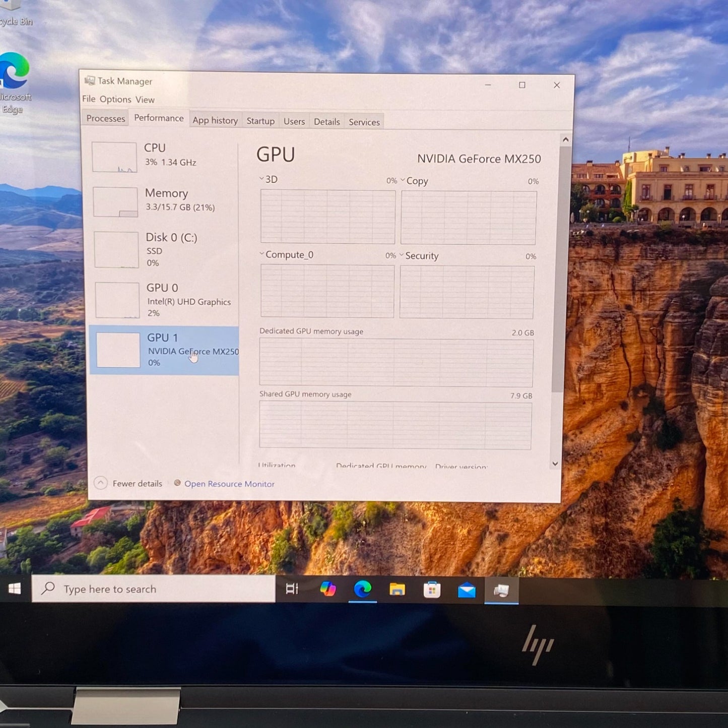This screenshot has height=728, width=728.
Task: Click the Task Manager title bar icon
Action: pyautogui.click(x=90, y=80)
